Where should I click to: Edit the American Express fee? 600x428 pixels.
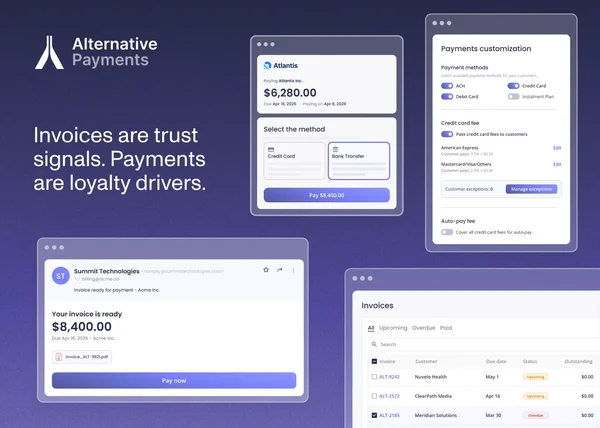(557, 148)
